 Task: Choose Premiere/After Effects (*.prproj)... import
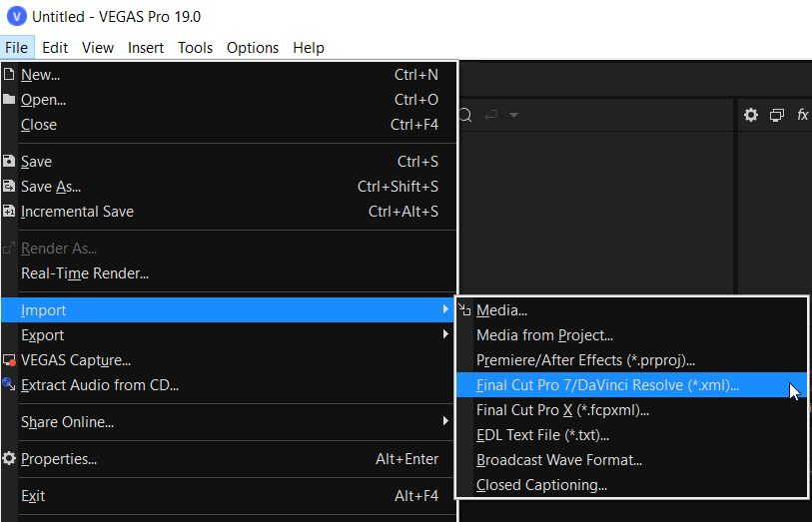632,359
